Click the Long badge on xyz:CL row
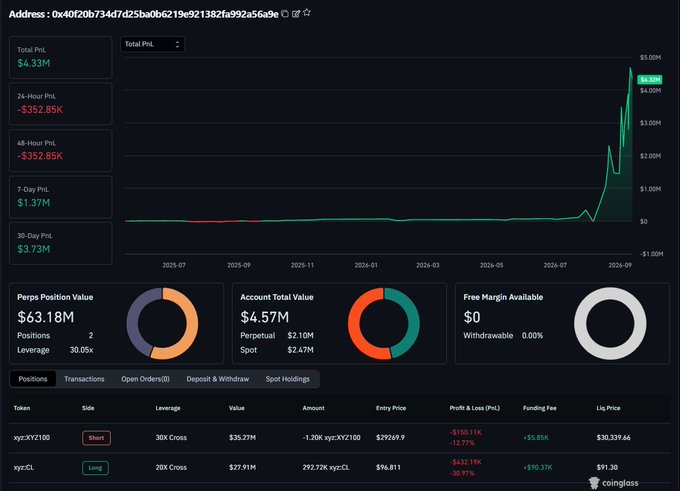Viewport: 680px width, 491px height. pyautogui.click(x=95, y=468)
